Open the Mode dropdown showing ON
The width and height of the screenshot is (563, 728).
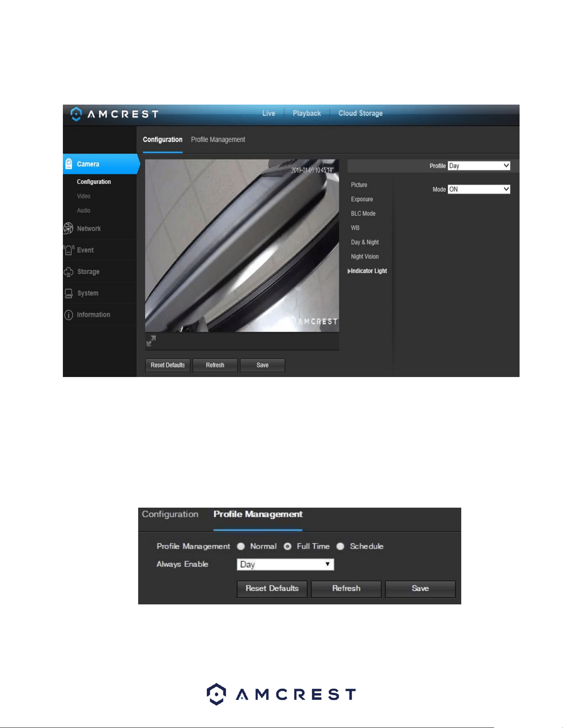tap(479, 189)
